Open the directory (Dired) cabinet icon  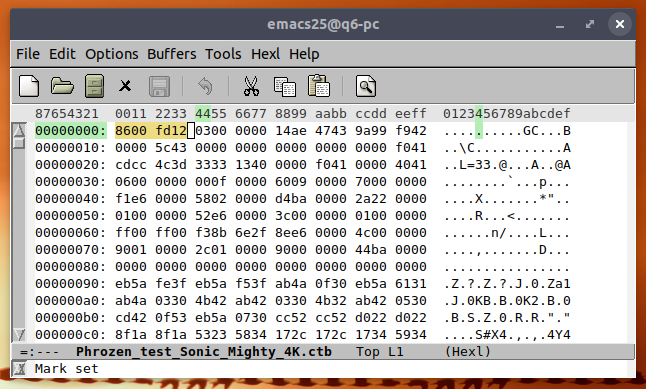click(94, 86)
